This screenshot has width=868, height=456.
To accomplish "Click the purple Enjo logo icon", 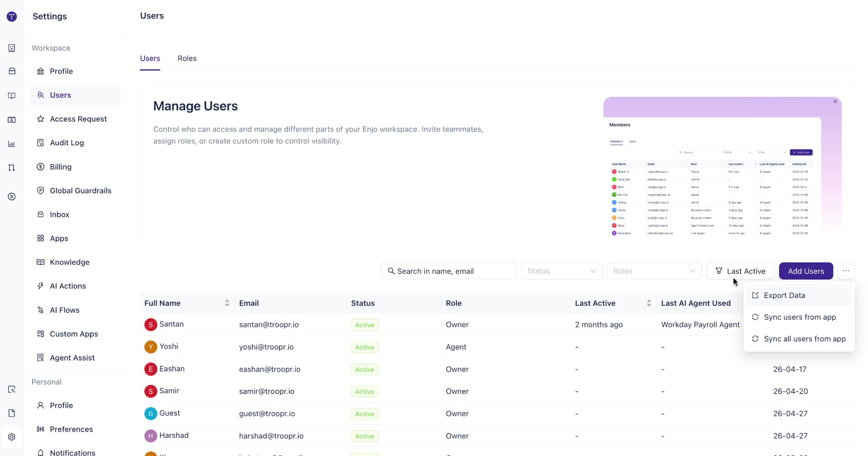I will [x=12, y=17].
